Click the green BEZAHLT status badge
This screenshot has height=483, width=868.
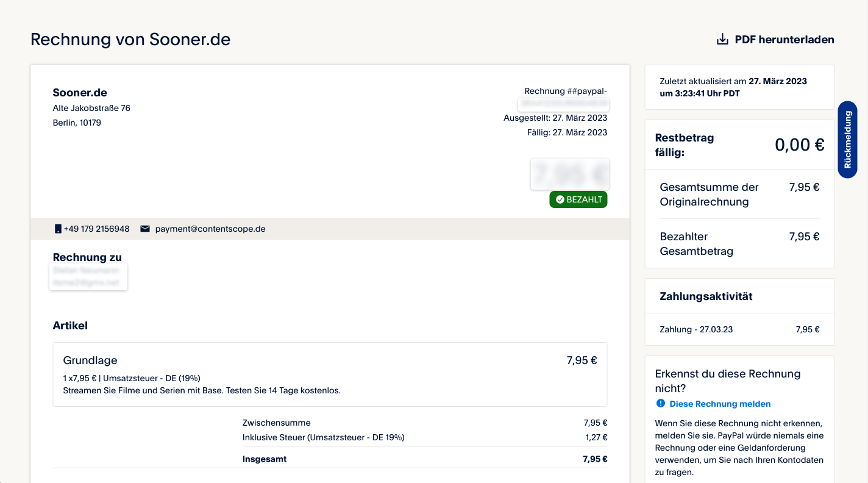[x=578, y=199]
